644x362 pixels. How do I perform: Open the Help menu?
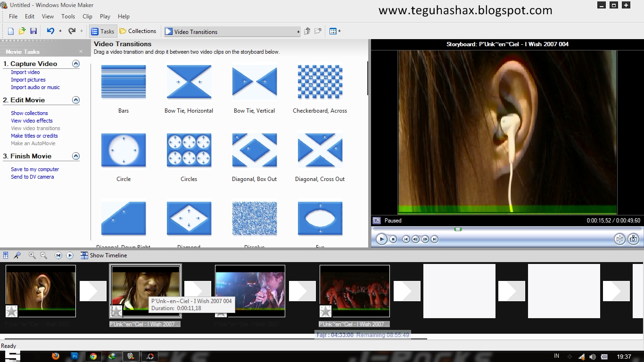[124, 16]
